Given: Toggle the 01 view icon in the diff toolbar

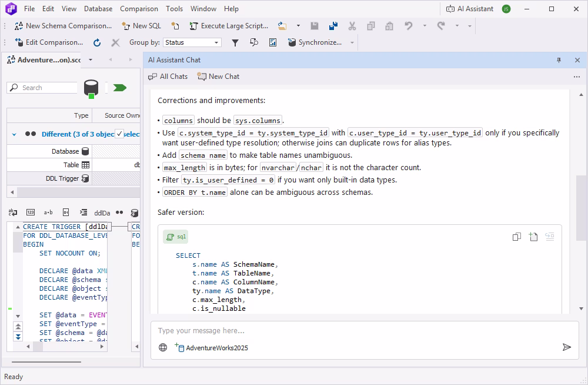Looking at the screenshot, I should coord(66,213).
